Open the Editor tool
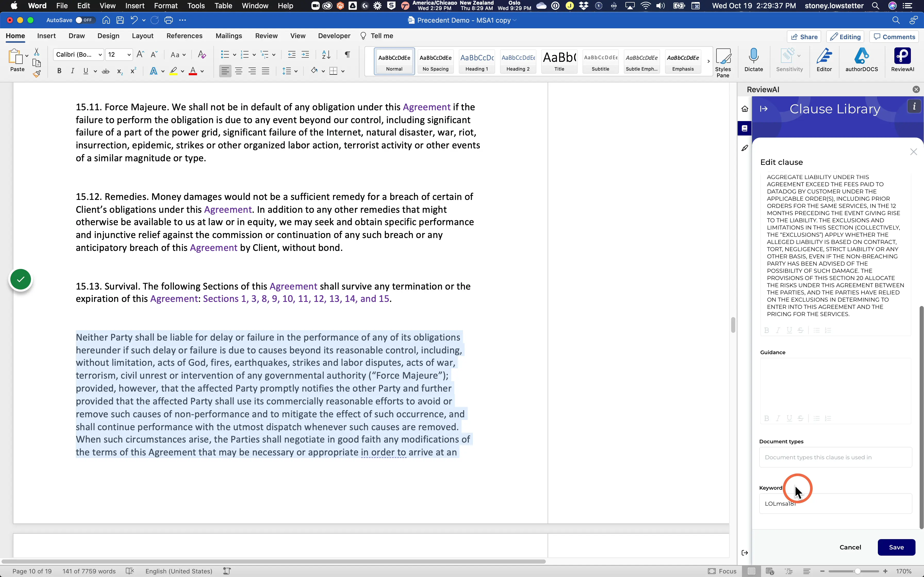The image size is (924, 577). pos(824,60)
